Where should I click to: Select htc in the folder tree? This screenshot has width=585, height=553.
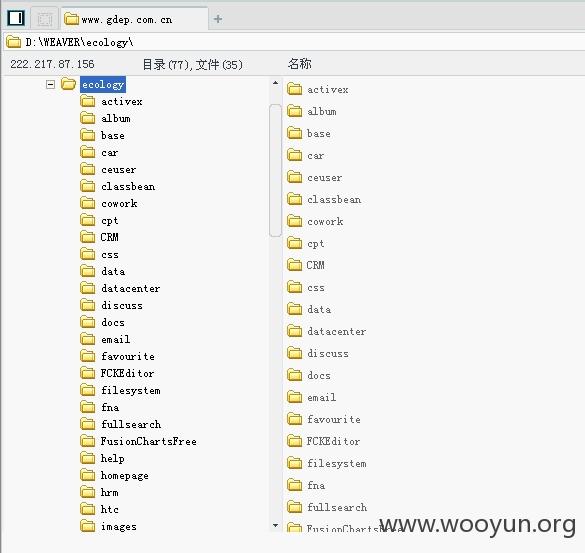point(110,509)
